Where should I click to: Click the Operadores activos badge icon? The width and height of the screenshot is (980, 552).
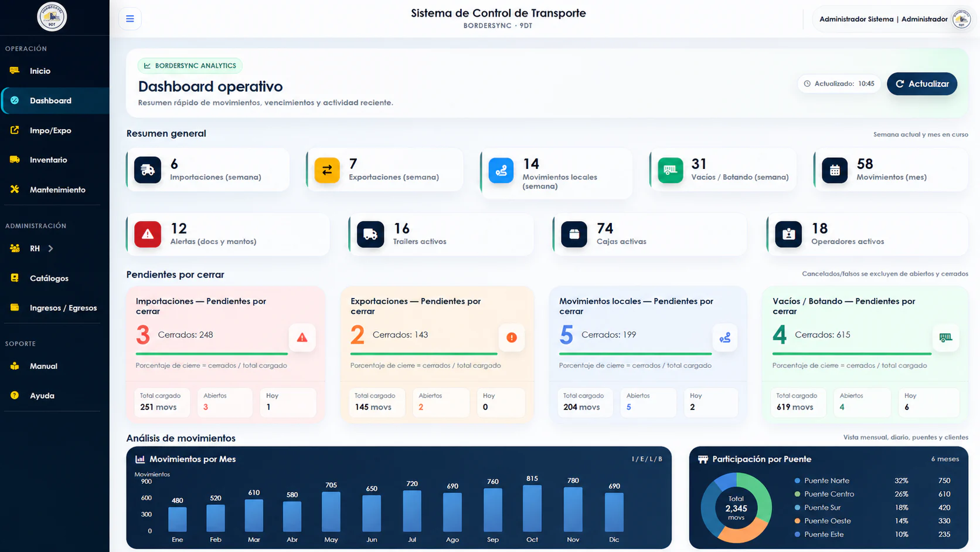click(788, 234)
